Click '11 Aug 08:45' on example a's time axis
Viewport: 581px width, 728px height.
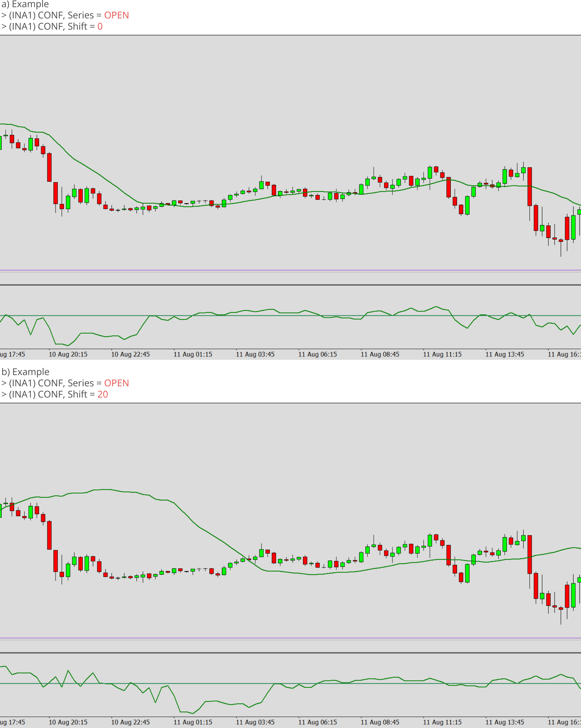click(x=380, y=354)
